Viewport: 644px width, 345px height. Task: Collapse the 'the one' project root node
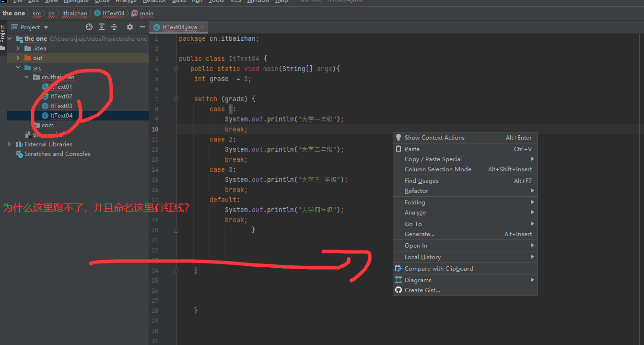(10, 38)
